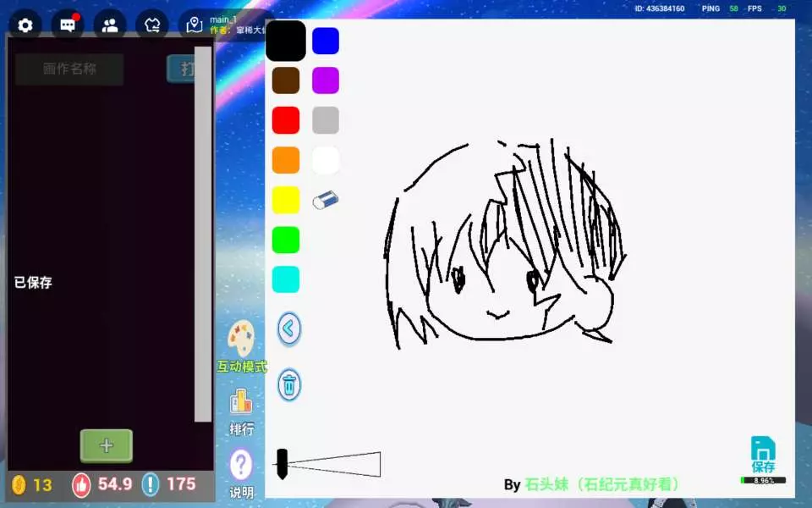Select the black color swatch

tap(285, 41)
